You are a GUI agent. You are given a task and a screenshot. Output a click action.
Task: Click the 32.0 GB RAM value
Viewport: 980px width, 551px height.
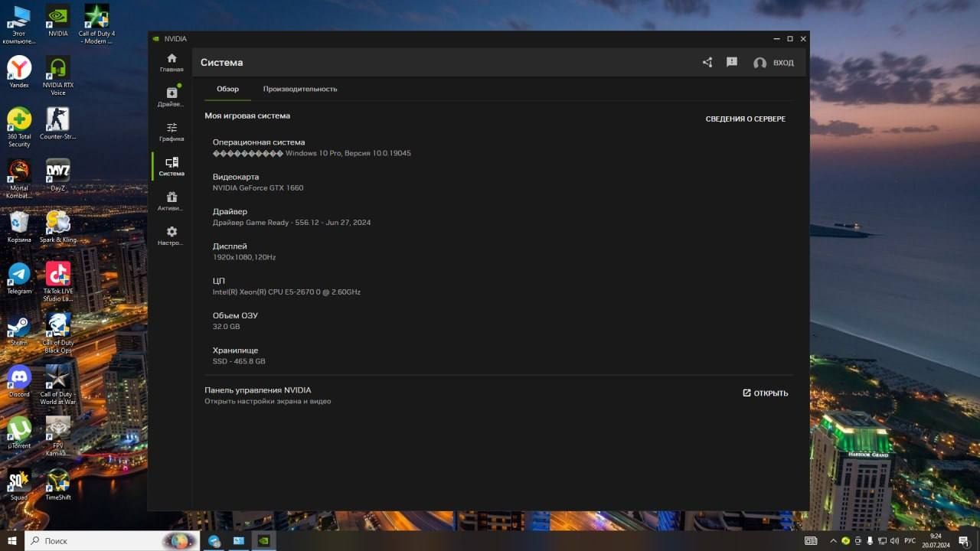(227, 327)
